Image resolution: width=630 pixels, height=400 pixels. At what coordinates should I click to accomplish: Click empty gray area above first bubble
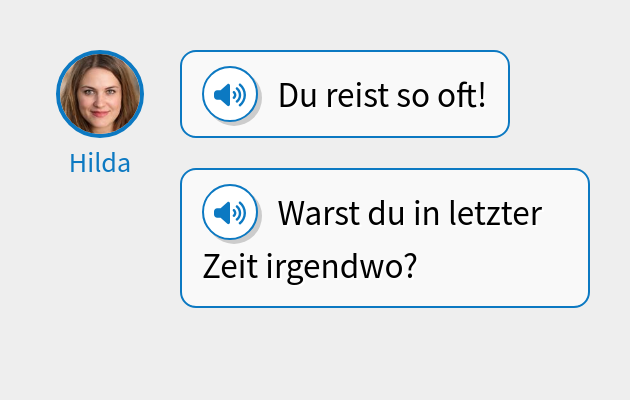click(345, 24)
